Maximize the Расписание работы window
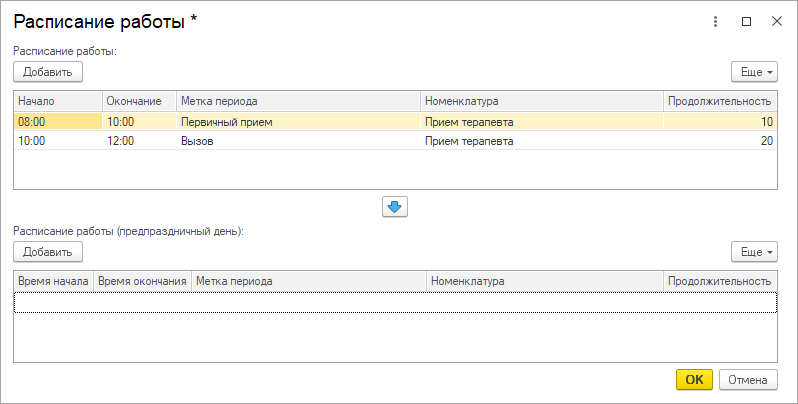The image size is (798, 404). 746,21
